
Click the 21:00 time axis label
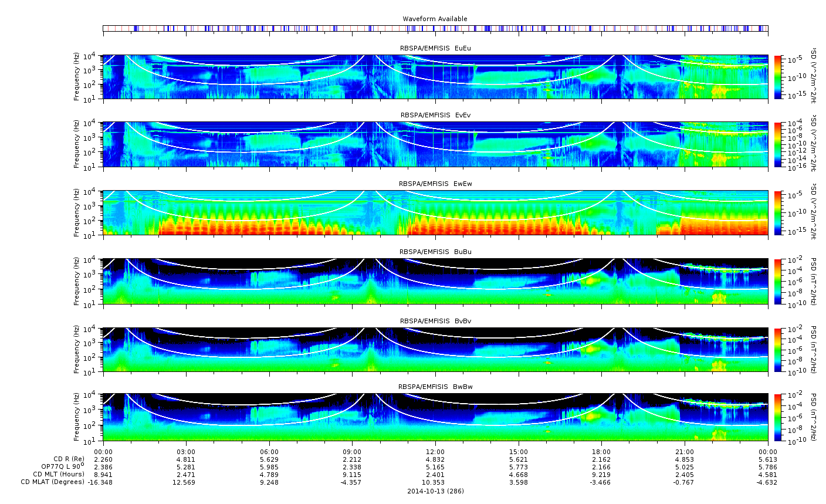point(685,451)
